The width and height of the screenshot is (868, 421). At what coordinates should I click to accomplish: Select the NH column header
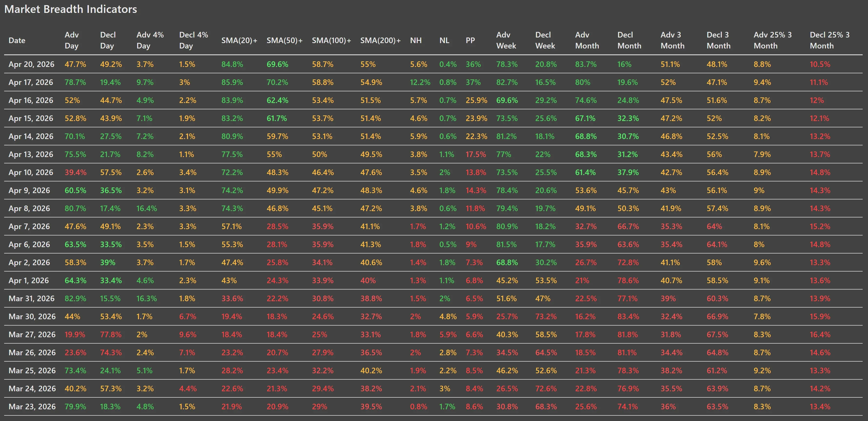[416, 40]
